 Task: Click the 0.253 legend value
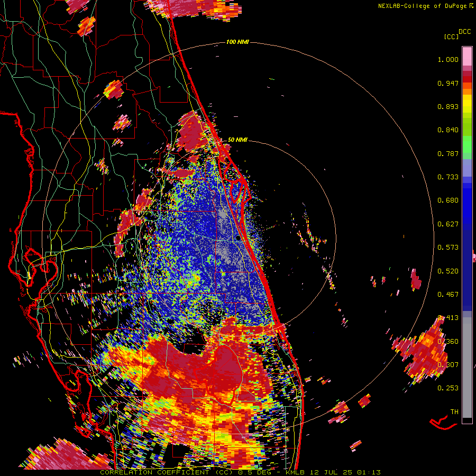coord(448,388)
